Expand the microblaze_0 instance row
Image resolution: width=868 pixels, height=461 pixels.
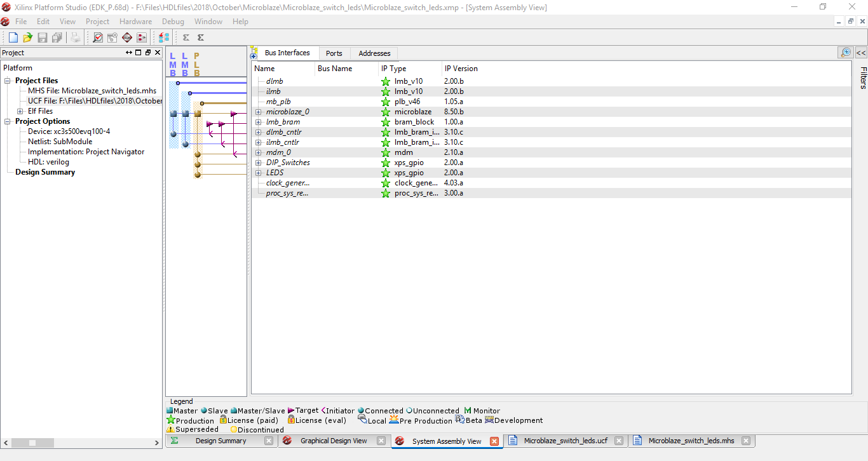tap(259, 112)
